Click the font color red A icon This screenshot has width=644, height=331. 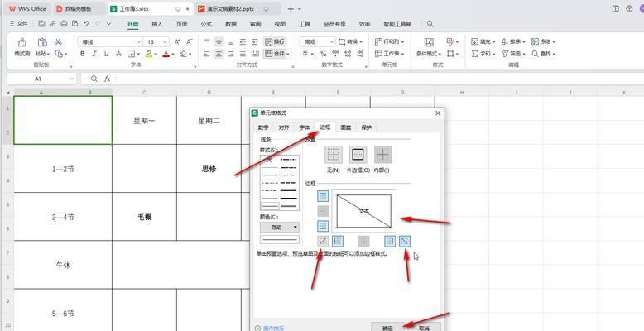point(166,54)
